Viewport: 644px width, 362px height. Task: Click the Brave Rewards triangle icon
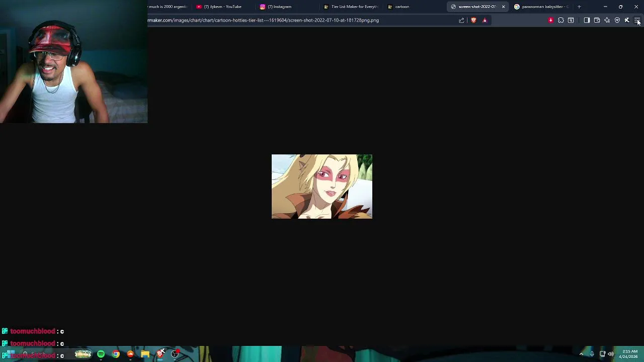[x=485, y=20]
